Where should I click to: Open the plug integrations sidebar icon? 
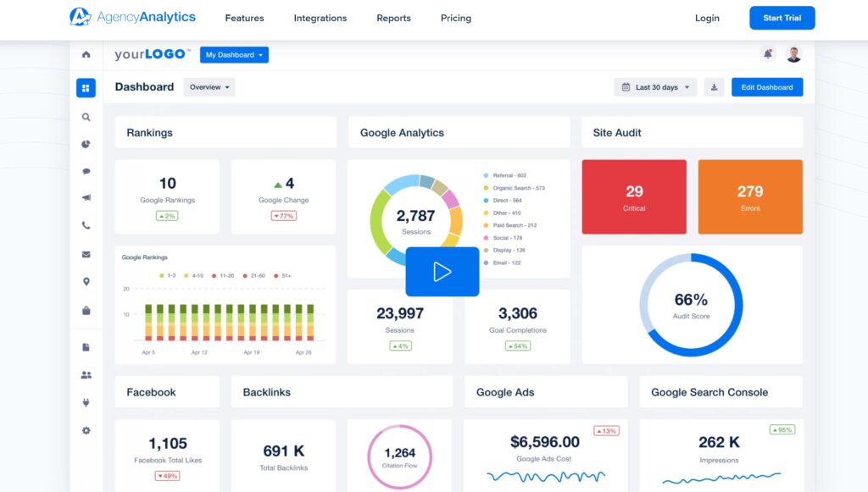click(86, 402)
